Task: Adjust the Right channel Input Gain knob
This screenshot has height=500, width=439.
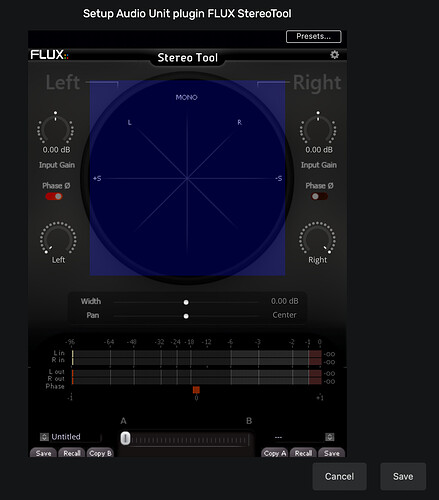Action: coord(318,128)
